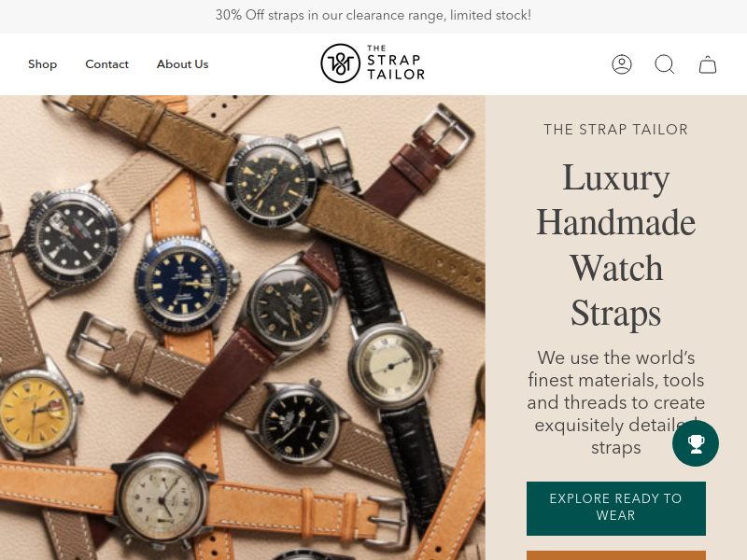Viewport: 747px width, 560px height.
Task: Click the orange button below Explore
Action: (616, 555)
